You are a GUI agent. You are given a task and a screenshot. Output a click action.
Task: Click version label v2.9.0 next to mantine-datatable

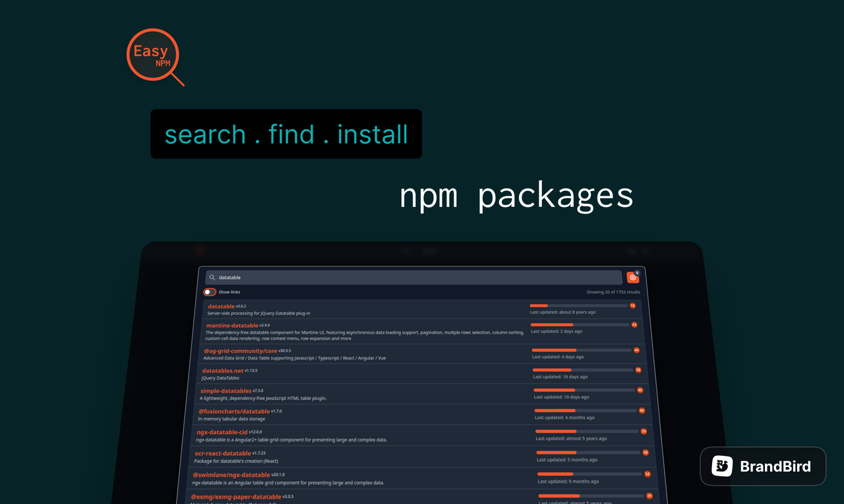tap(264, 325)
